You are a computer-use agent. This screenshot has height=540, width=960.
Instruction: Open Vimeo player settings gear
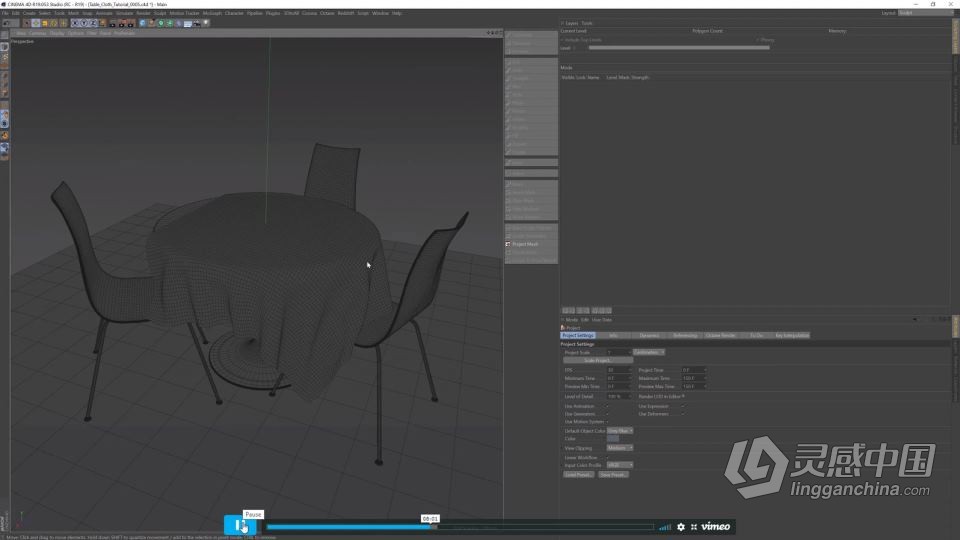pos(681,527)
